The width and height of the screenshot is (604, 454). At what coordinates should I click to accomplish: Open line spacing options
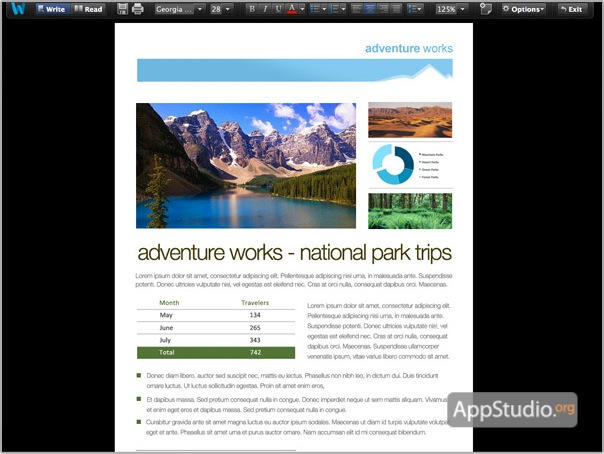tap(415, 9)
